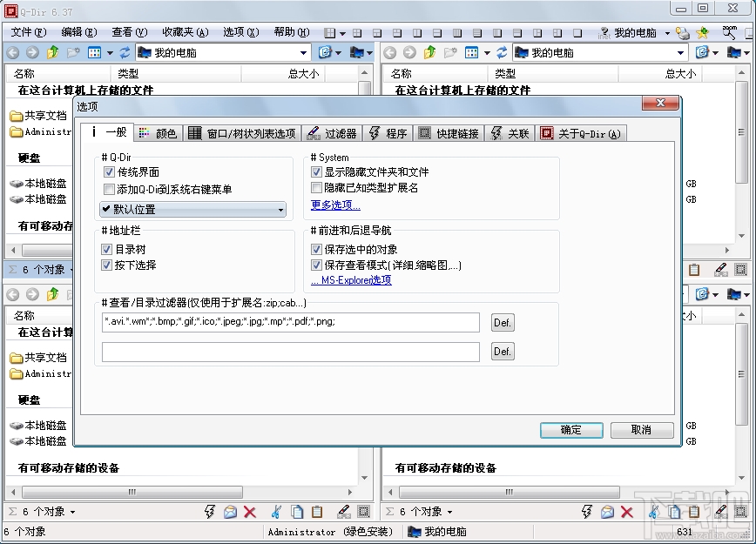The image size is (756, 544).
Task: Open the 过滤器 tab
Action: point(332,133)
